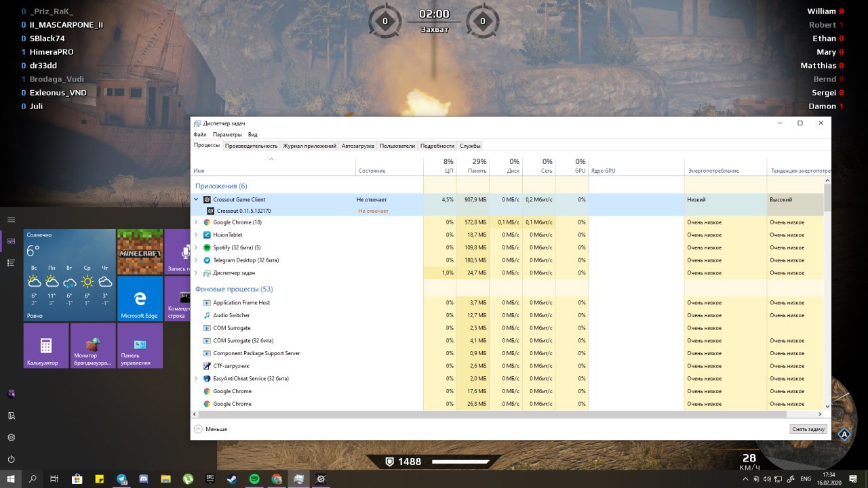
Task: Open Documents icon in the Start menu sidebar
Action: [11, 415]
